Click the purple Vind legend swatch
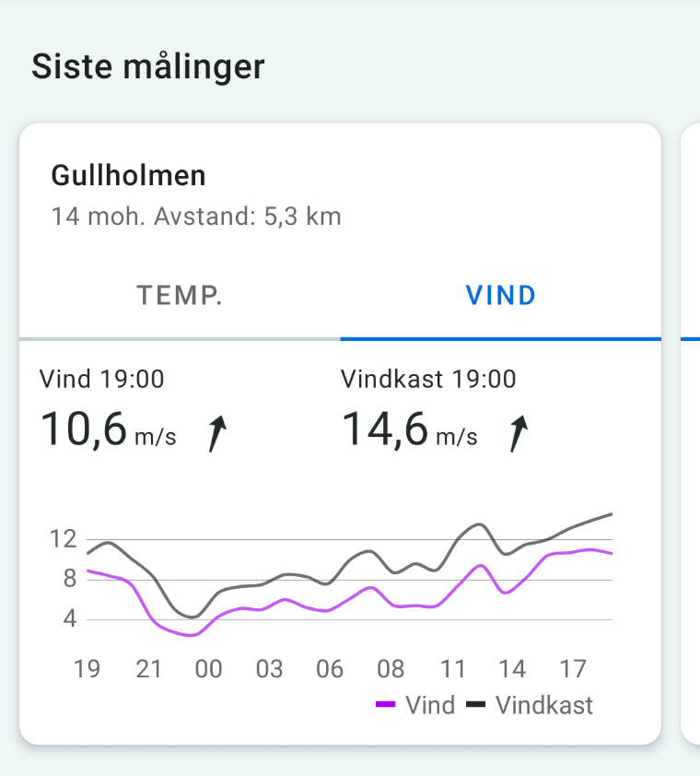 click(x=385, y=705)
